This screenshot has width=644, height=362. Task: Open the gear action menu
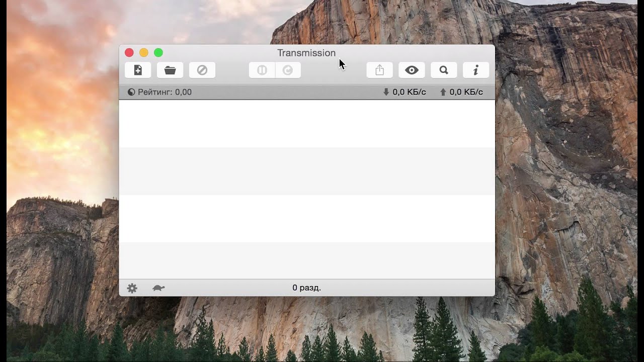(132, 288)
